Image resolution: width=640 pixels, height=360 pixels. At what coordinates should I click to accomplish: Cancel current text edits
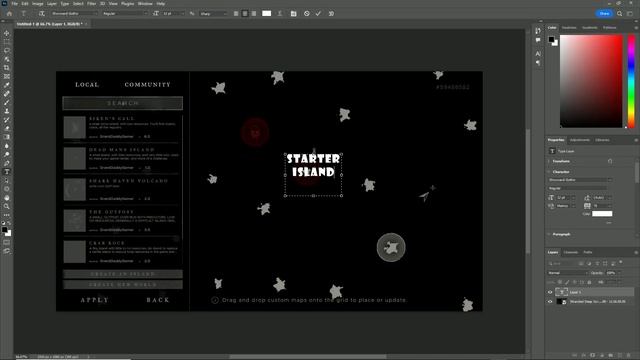(x=307, y=13)
